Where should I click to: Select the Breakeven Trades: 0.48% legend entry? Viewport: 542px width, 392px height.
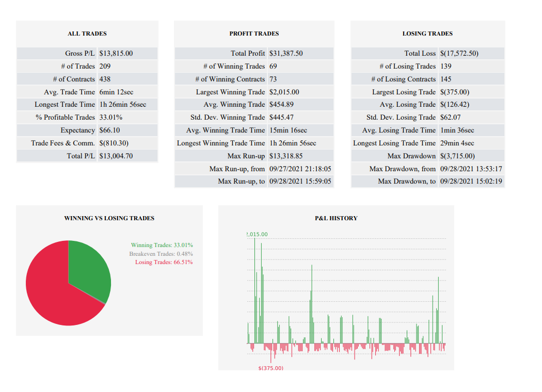point(161,253)
